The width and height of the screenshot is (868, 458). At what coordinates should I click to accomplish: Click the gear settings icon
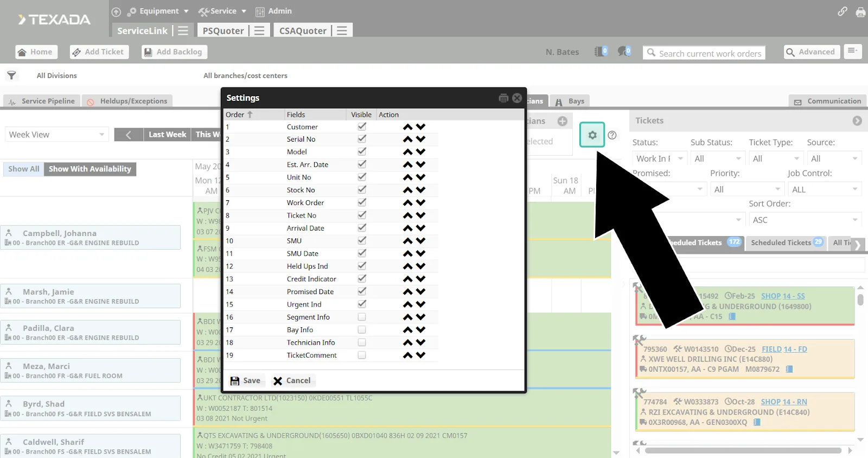coord(592,135)
